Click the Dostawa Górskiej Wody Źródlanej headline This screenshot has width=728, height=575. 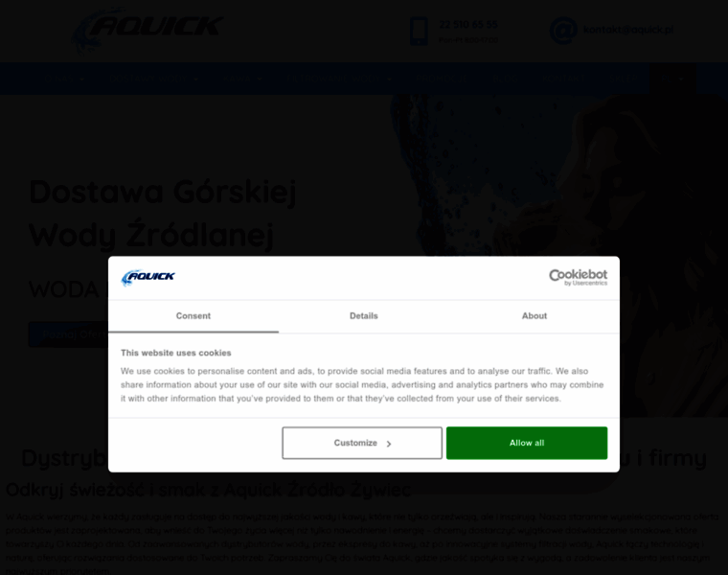click(x=163, y=213)
